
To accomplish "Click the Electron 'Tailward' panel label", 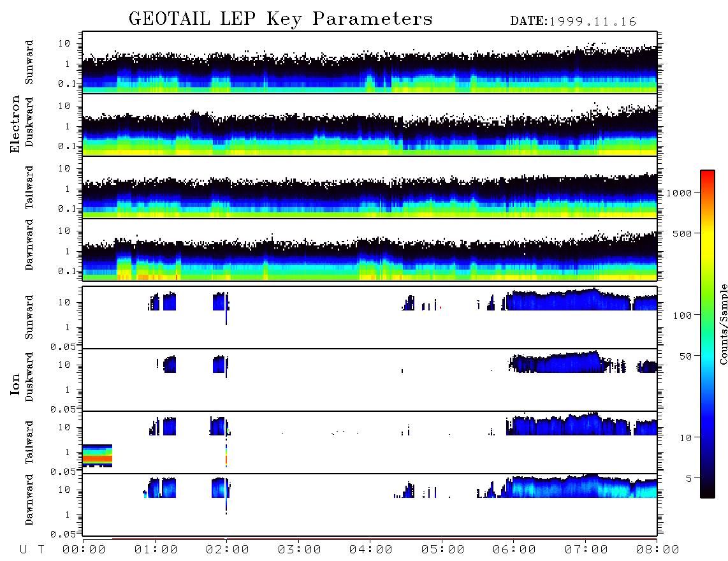I will click(x=29, y=187).
